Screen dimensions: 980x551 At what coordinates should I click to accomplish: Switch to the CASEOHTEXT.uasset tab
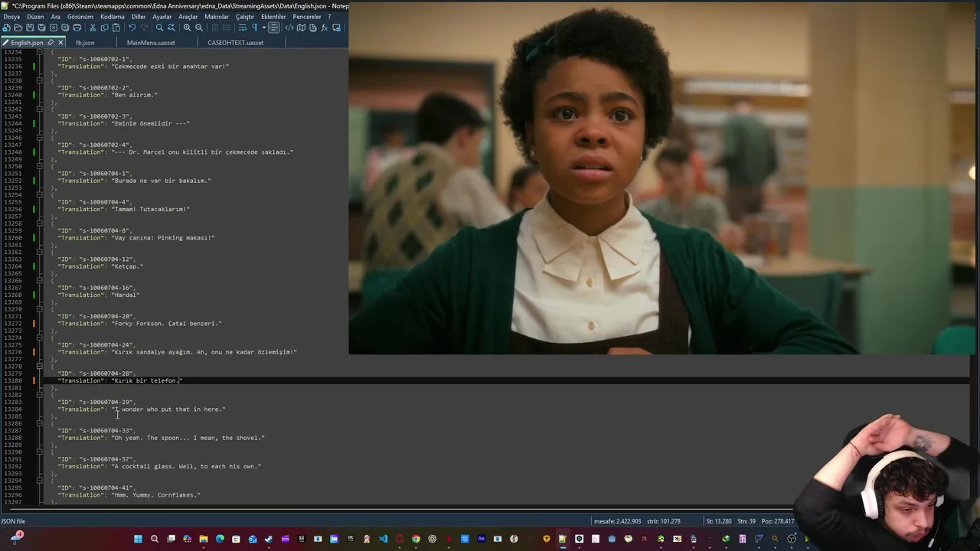pyautogui.click(x=235, y=43)
